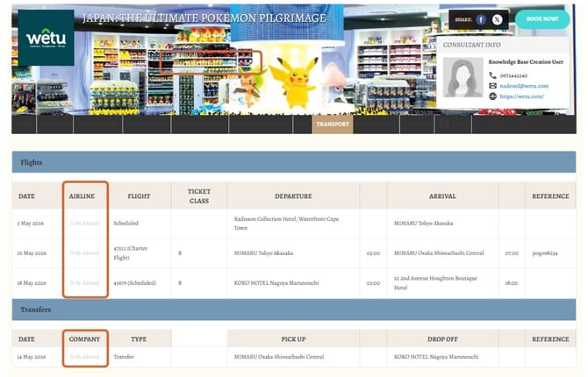Click '47512 (Charter Flight)' cell

131,253
